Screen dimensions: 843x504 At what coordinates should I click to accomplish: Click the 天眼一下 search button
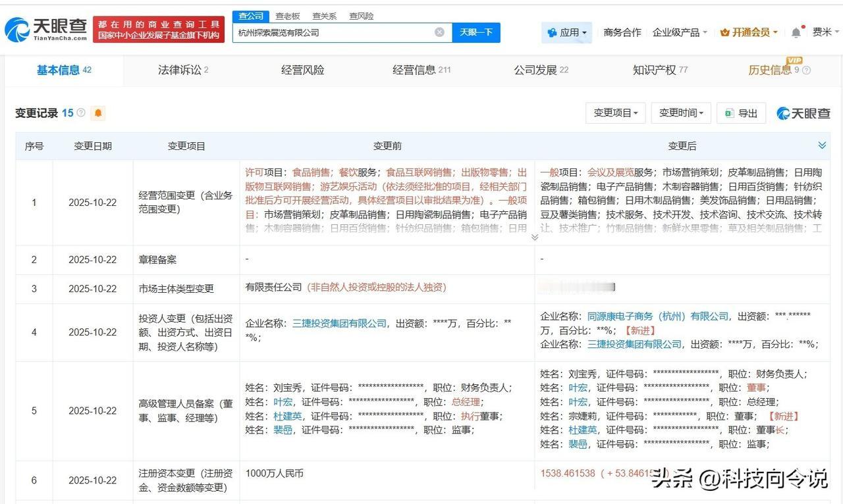click(x=476, y=32)
